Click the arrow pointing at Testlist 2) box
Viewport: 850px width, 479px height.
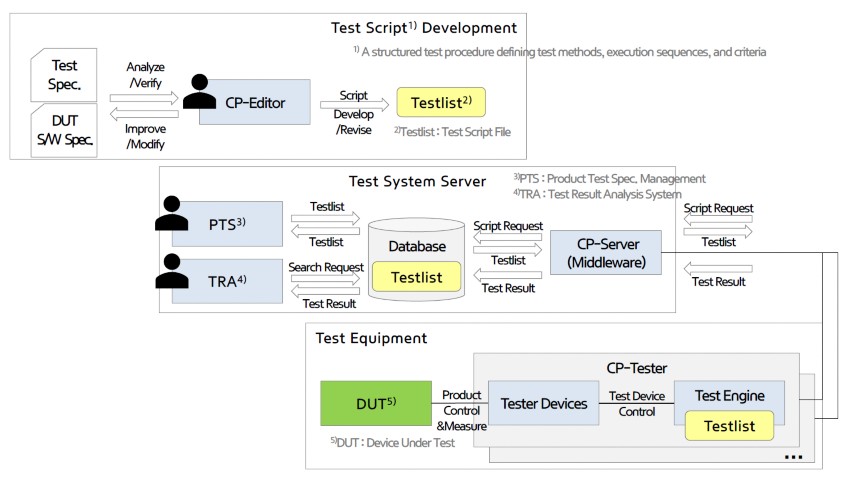point(354,105)
